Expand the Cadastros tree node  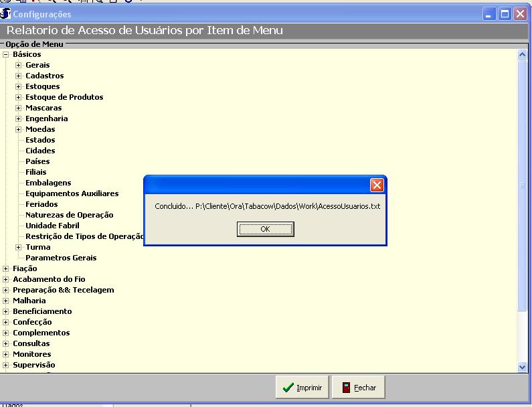pyautogui.click(x=19, y=76)
